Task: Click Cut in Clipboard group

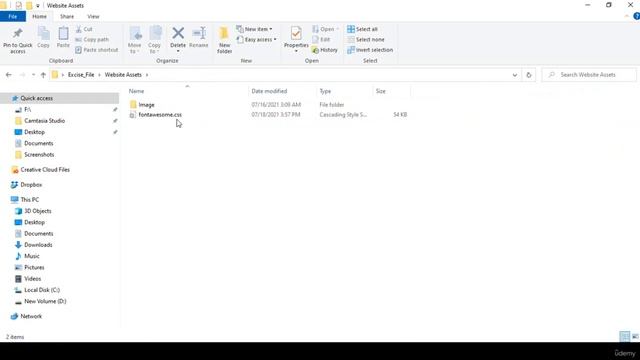Action: (84, 29)
